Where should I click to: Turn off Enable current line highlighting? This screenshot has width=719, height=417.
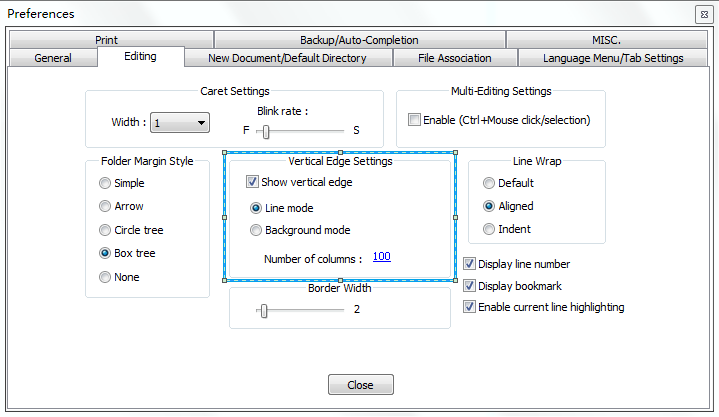(x=470, y=307)
